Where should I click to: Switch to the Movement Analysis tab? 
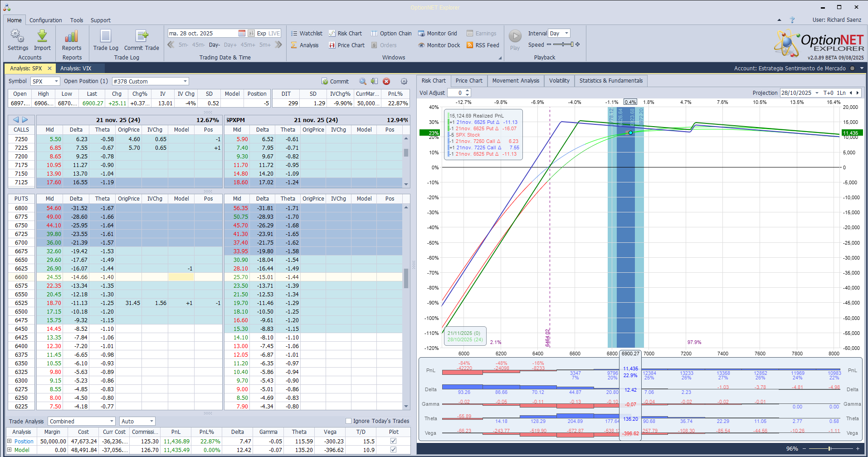coord(516,81)
